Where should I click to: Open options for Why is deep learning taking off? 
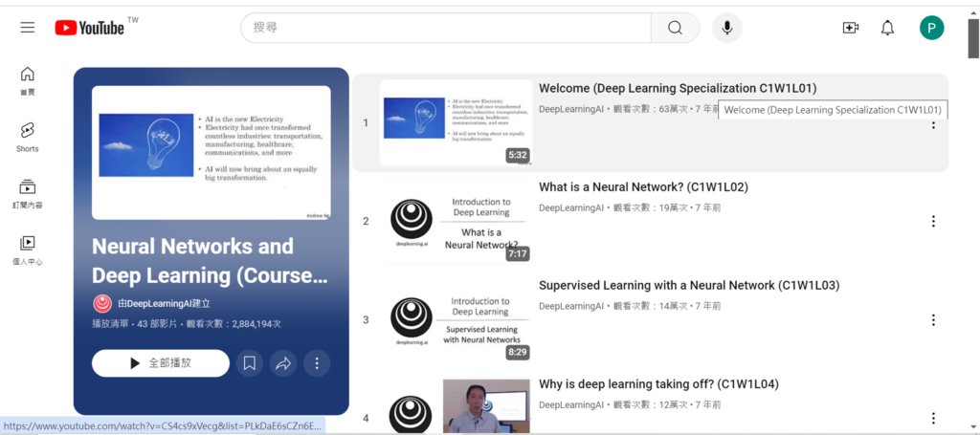[x=933, y=418]
